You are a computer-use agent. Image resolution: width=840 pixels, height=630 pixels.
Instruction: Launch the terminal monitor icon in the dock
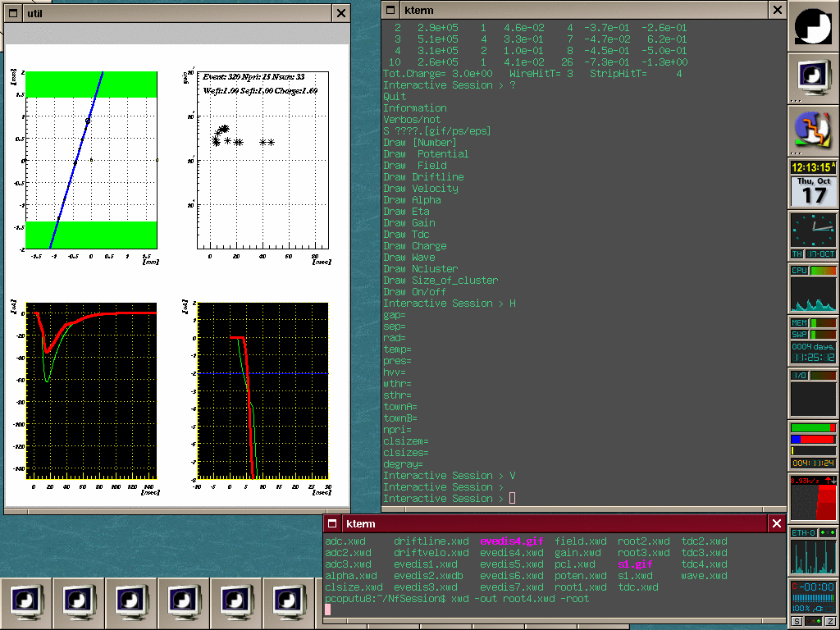pyautogui.click(x=813, y=79)
